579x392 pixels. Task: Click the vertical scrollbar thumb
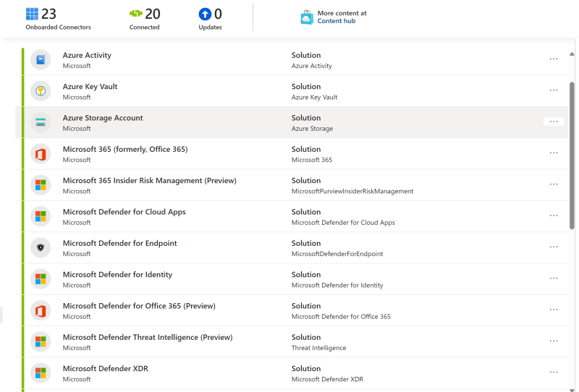[x=572, y=155]
